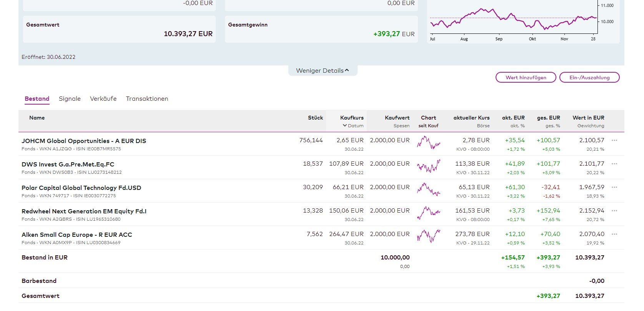Open Polar Capital chart since purchase
This screenshot has width=644, height=311.
point(428,190)
